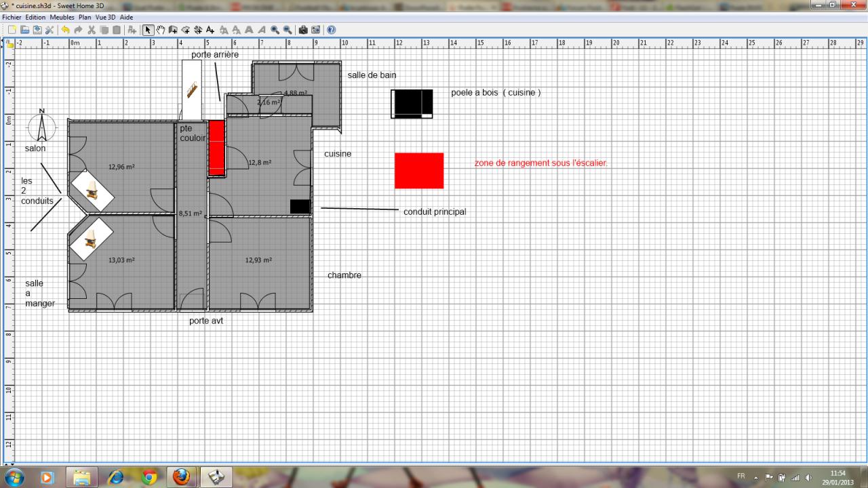Viewport: 868px width, 488px height.
Task: Open the Meubles menu
Action: [x=62, y=17]
